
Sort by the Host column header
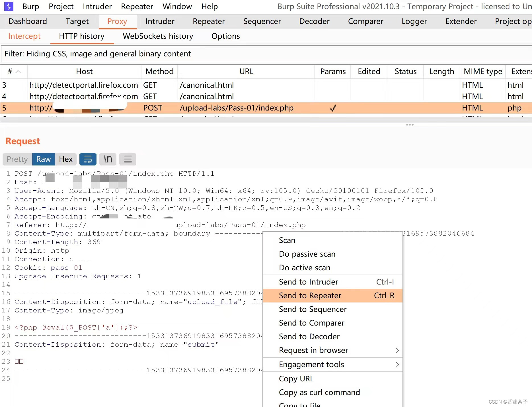[84, 71]
